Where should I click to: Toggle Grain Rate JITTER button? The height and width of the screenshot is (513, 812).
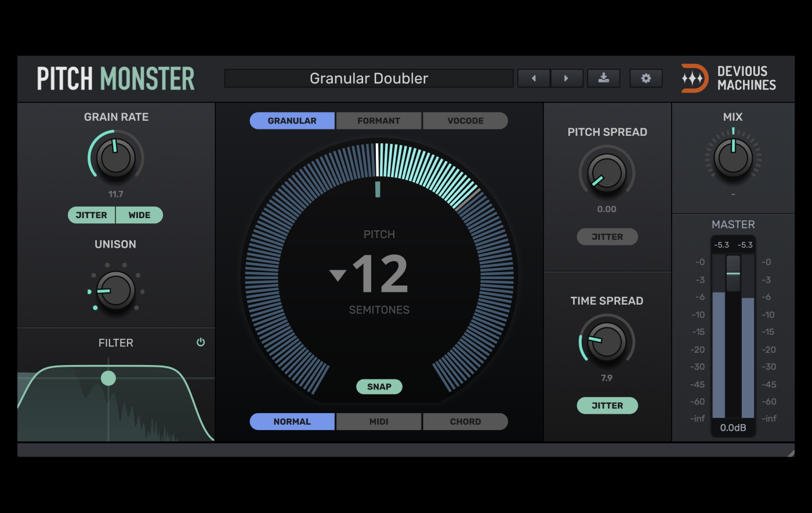point(92,215)
